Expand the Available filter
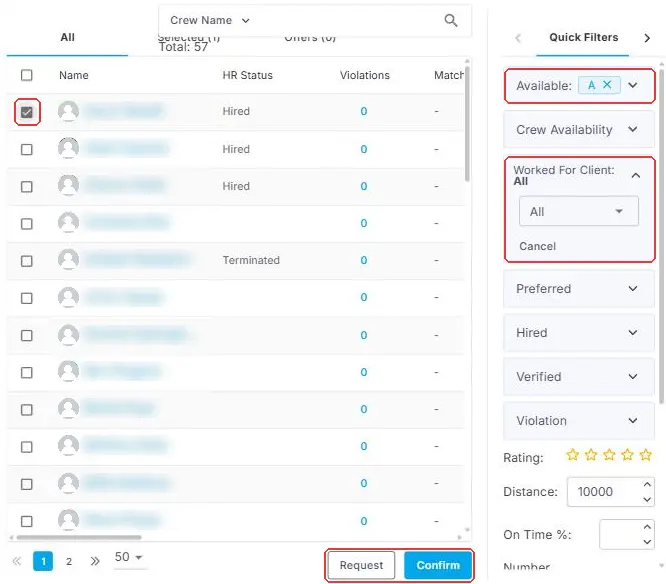The image size is (666, 584). tap(633, 85)
